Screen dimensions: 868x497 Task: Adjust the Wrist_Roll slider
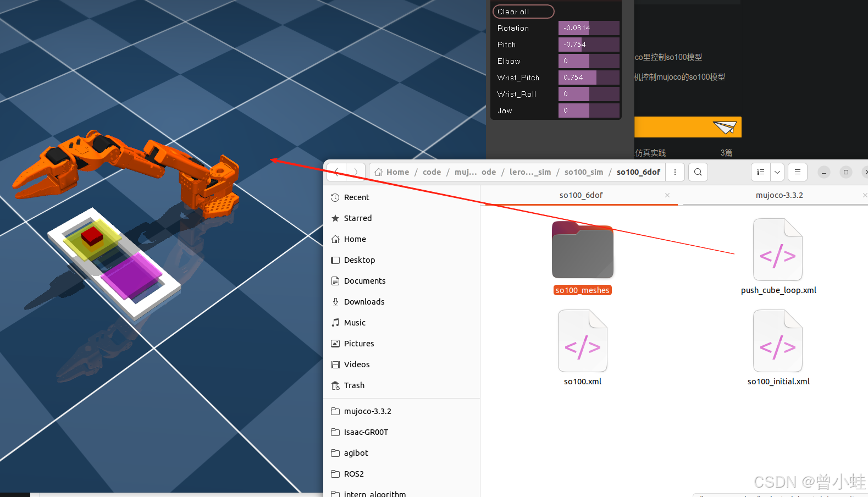click(589, 94)
